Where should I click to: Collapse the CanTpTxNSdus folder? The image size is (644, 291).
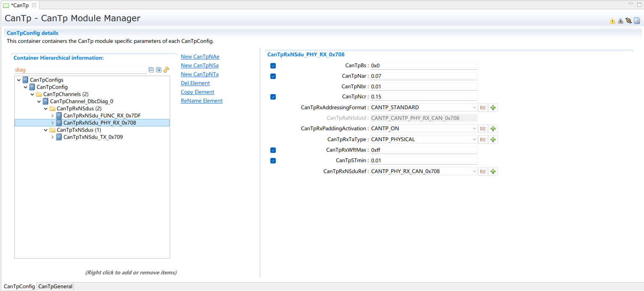tap(46, 130)
